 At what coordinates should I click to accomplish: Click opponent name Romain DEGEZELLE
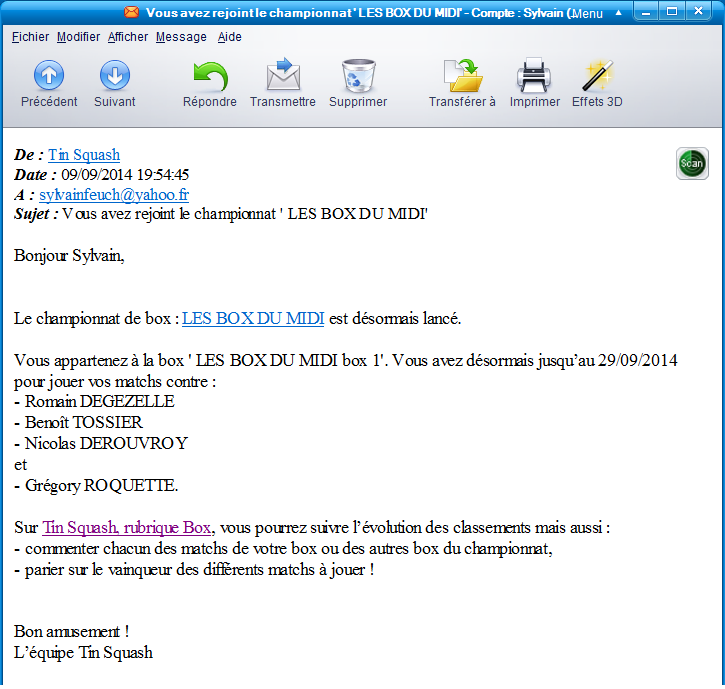tap(99, 401)
